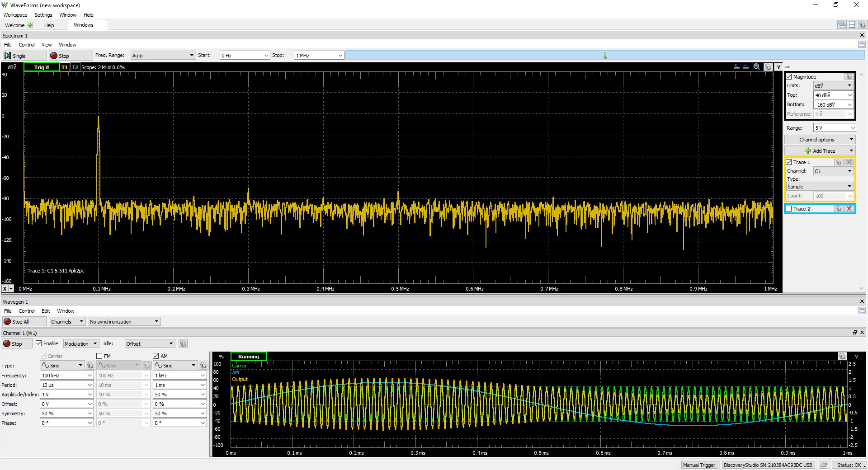
Task: Open the No synchronization dropdown
Action: (124, 322)
